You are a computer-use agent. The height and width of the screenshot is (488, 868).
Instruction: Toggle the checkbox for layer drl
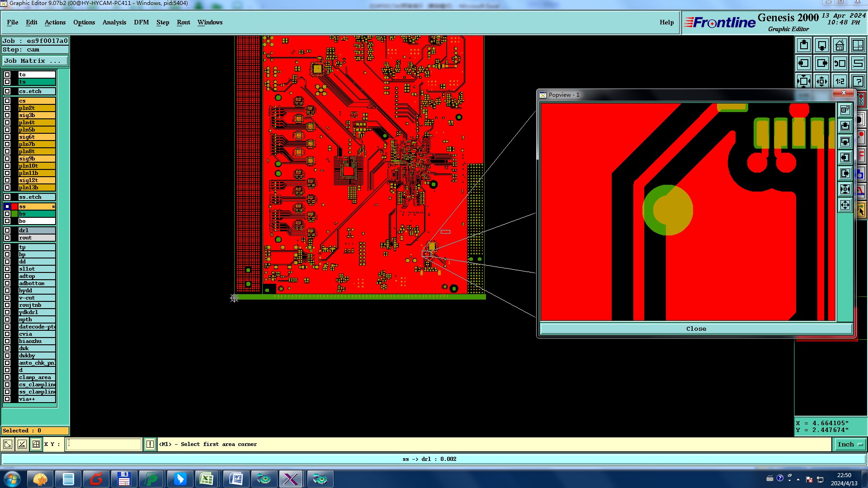[7, 230]
